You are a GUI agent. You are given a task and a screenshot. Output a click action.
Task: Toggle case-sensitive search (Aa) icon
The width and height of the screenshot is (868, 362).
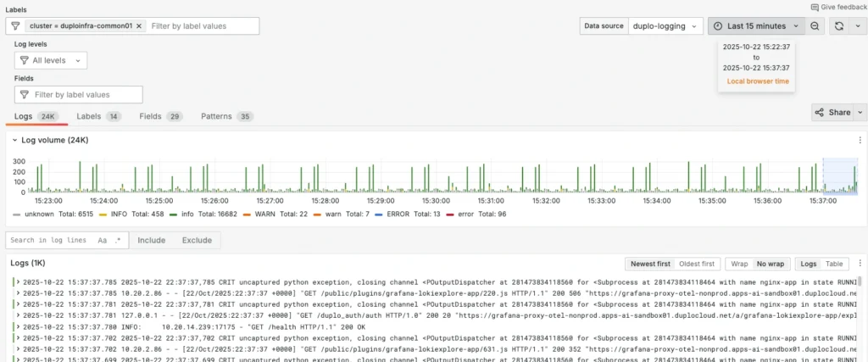coord(103,241)
